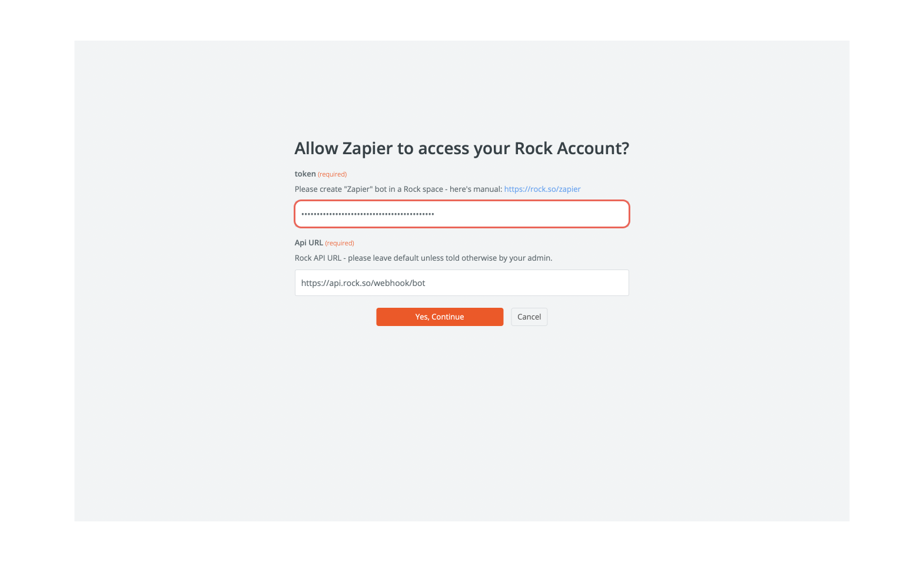Click the "Rock API URL - please leave default" hint
924x562 pixels.
pos(423,258)
